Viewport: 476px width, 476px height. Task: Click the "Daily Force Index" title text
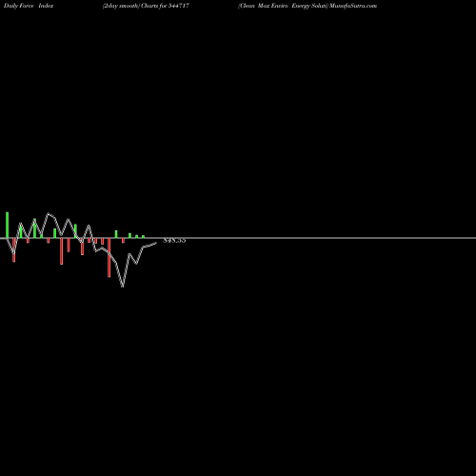(x=29, y=6)
